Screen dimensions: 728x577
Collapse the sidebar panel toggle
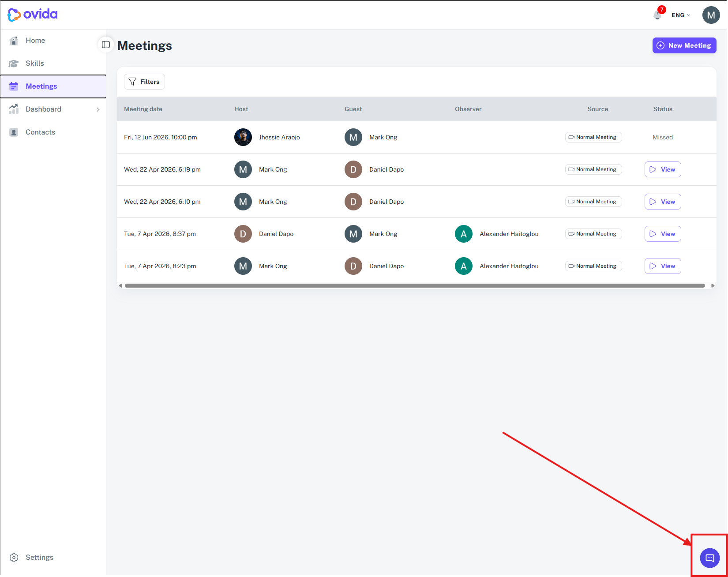[x=106, y=45]
